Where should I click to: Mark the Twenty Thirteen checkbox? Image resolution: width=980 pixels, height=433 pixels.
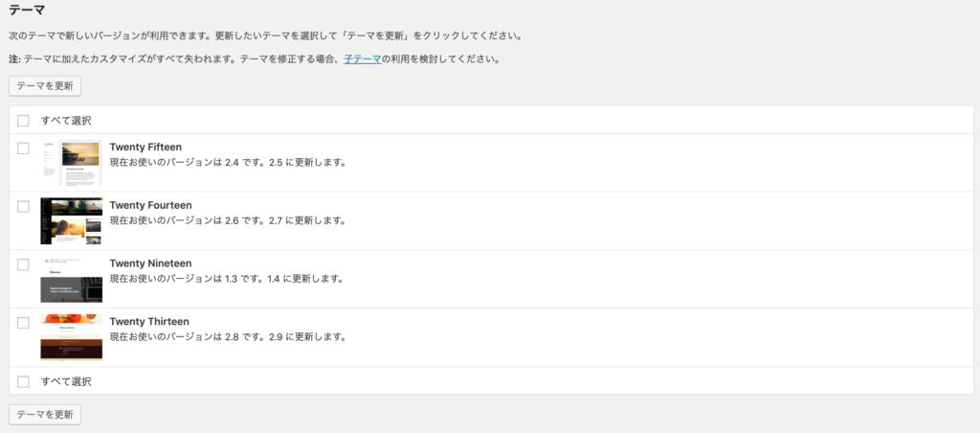click(x=23, y=323)
